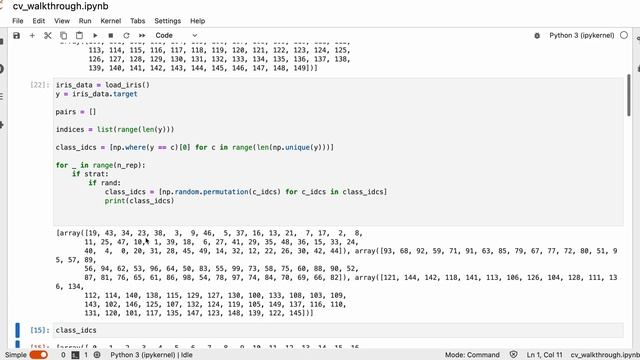Open the Tabs menu
Image resolution: width=640 pixels, height=360 pixels.
[138, 21]
